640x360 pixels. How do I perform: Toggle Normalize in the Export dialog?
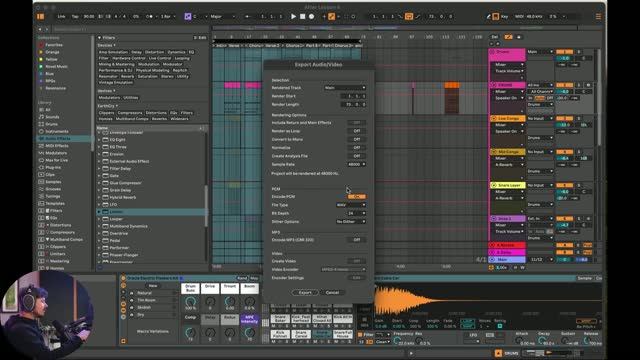[357, 148]
